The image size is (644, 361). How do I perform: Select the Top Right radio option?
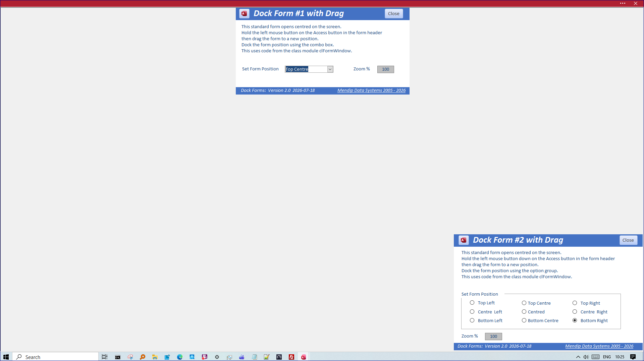575,303
